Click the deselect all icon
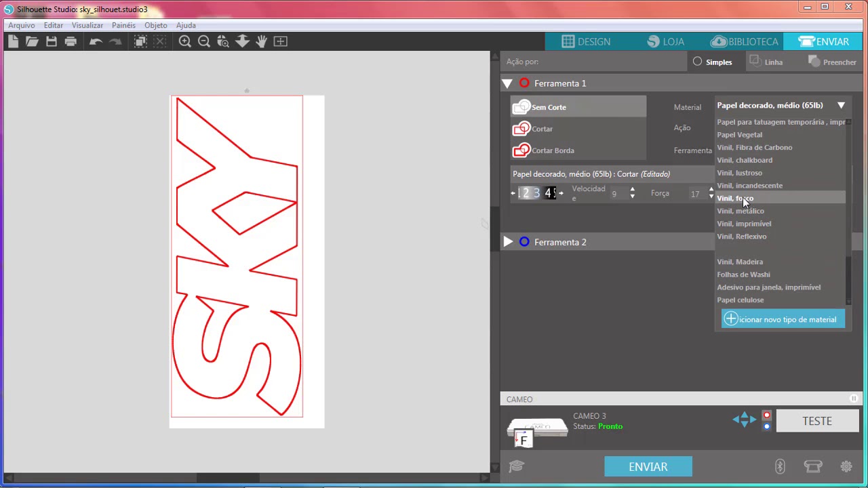 pyautogui.click(x=160, y=41)
